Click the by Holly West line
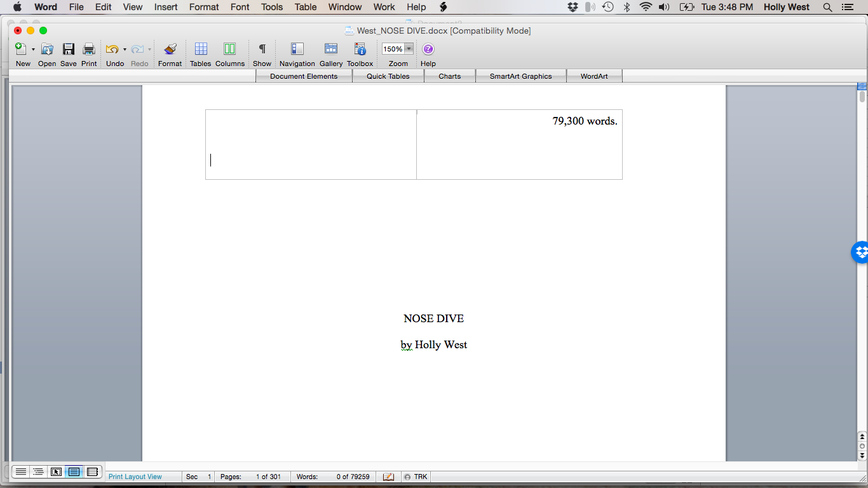Viewport: 868px width, 488px height. (x=434, y=344)
